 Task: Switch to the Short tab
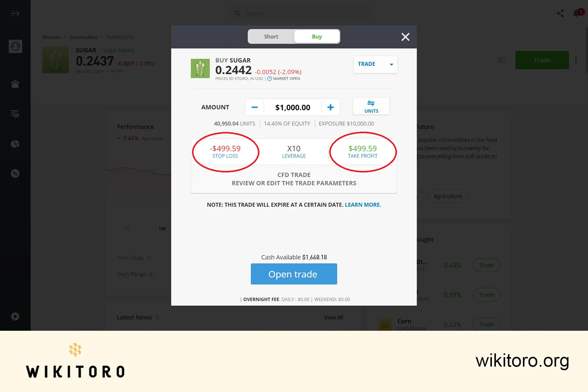pyautogui.click(x=270, y=36)
